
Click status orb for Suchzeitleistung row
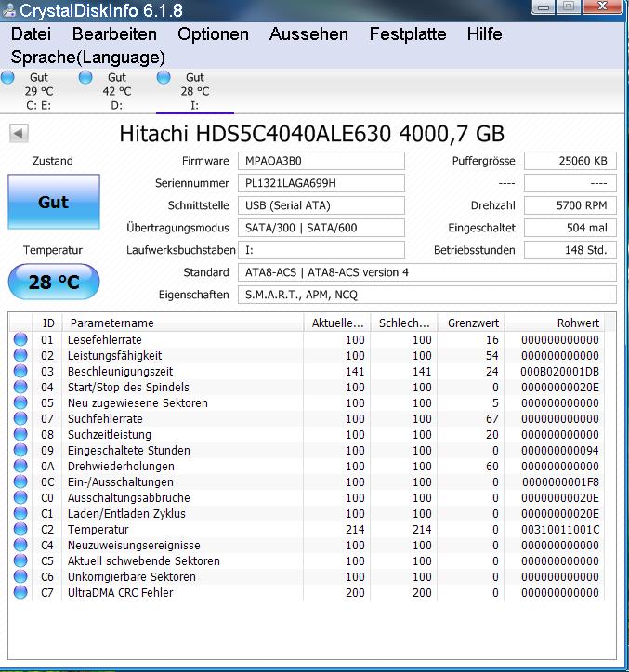[x=20, y=435]
